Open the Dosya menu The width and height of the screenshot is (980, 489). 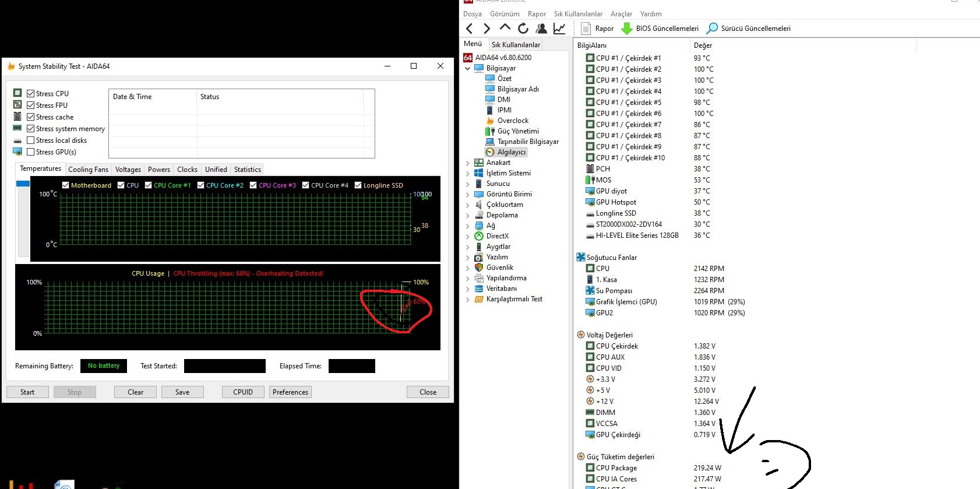[x=473, y=14]
